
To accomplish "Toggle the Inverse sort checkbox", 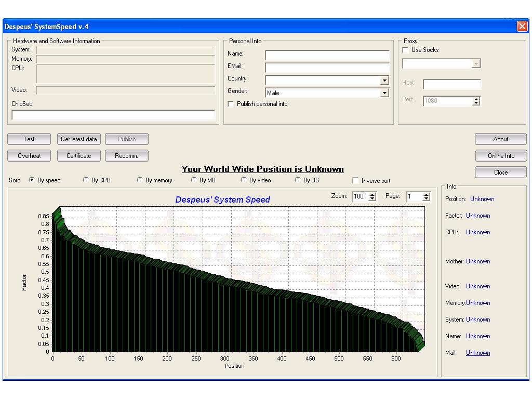I will pyautogui.click(x=355, y=181).
